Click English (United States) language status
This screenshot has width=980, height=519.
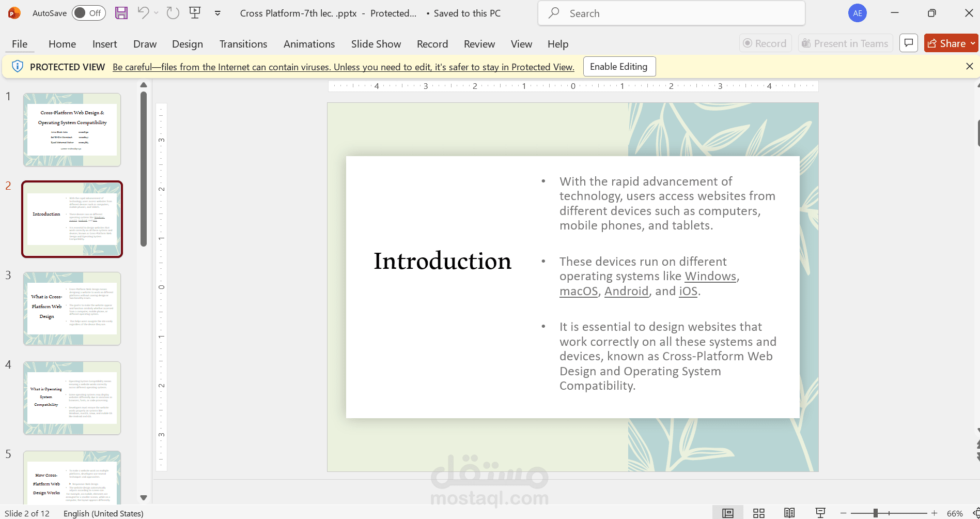(103, 513)
